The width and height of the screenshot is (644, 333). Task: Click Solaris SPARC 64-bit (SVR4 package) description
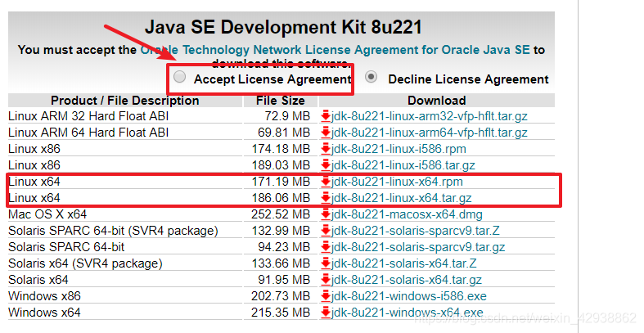pos(113,231)
